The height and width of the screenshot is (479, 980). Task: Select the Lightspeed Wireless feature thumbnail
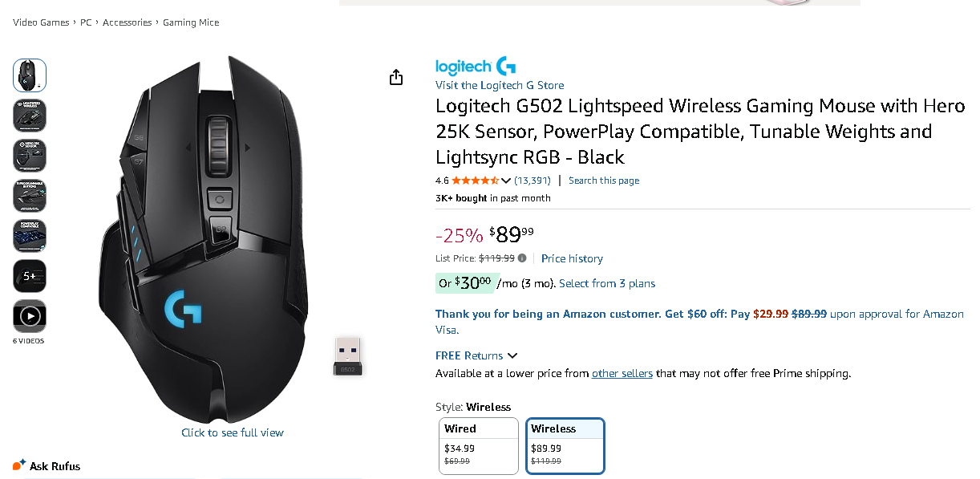30,116
